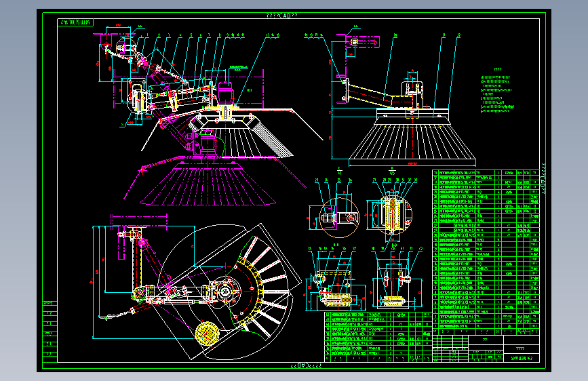Viewport: 588px width, 381px height.
Task: Select the green technical notes text block
Action: (x=497, y=91)
